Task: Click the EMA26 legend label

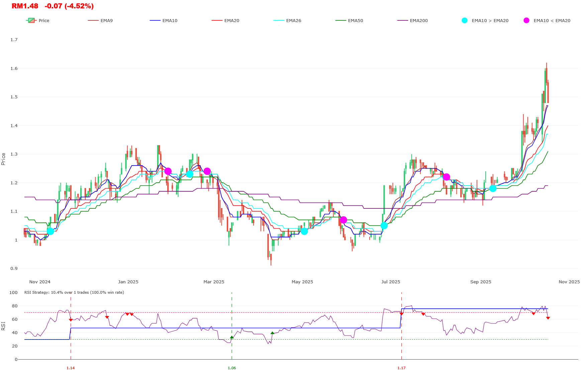Action: 293,20
